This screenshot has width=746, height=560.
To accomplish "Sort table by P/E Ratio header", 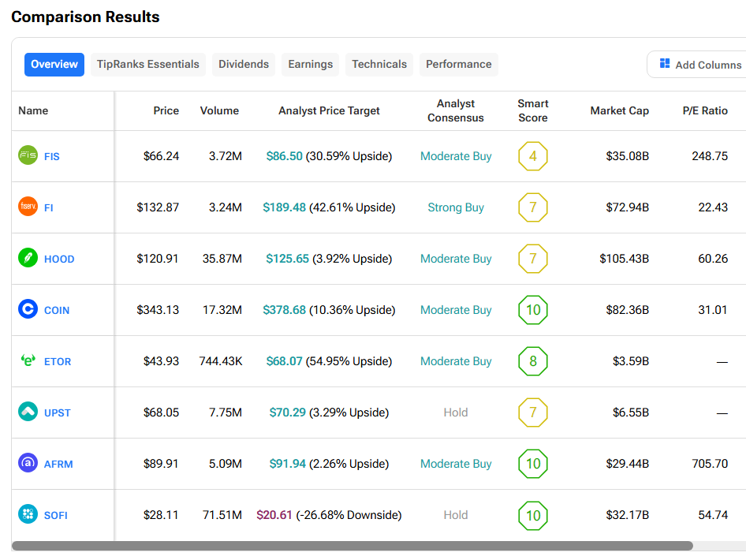I will pyautogui.click(x=705, y=111).
